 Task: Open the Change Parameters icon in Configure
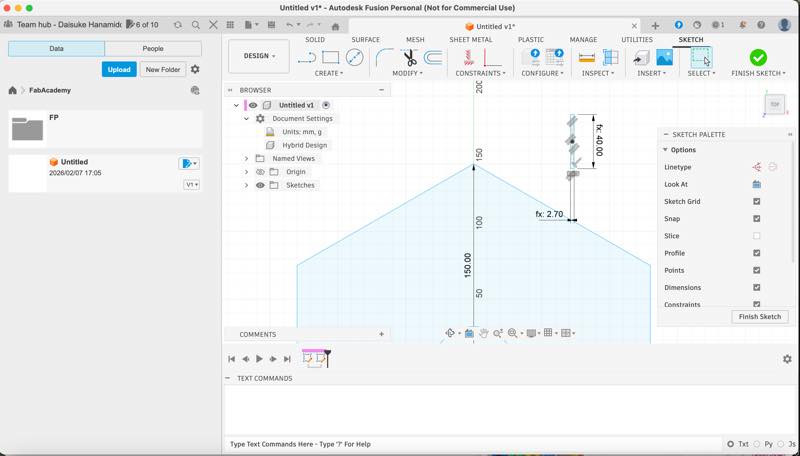[531, 57]
